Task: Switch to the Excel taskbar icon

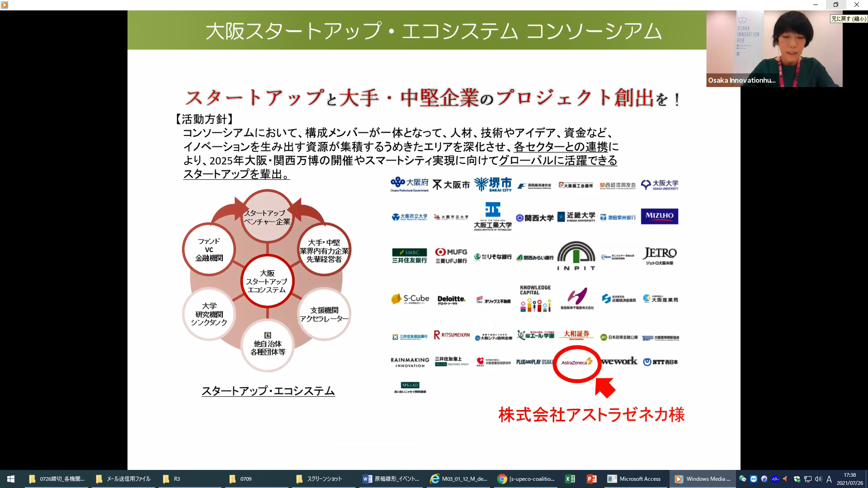Action: point(570,479)
